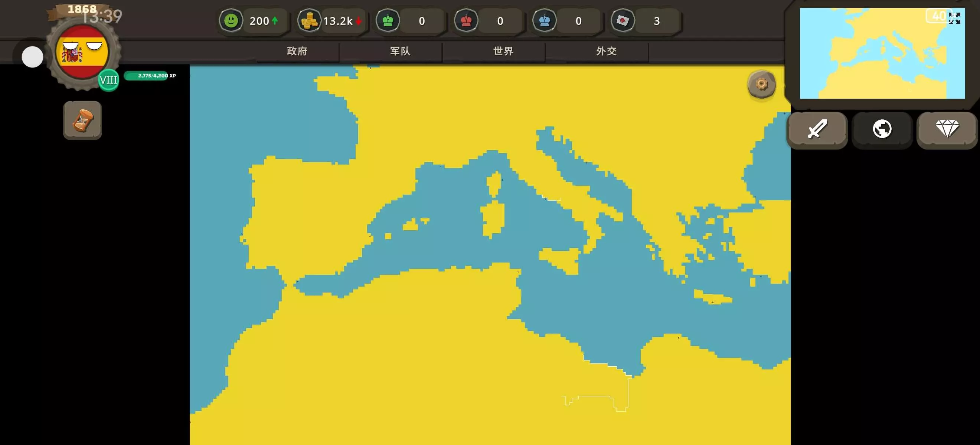980x445 pixels.
Task: Open settings with the gear icon
Action: coord(761,84)
